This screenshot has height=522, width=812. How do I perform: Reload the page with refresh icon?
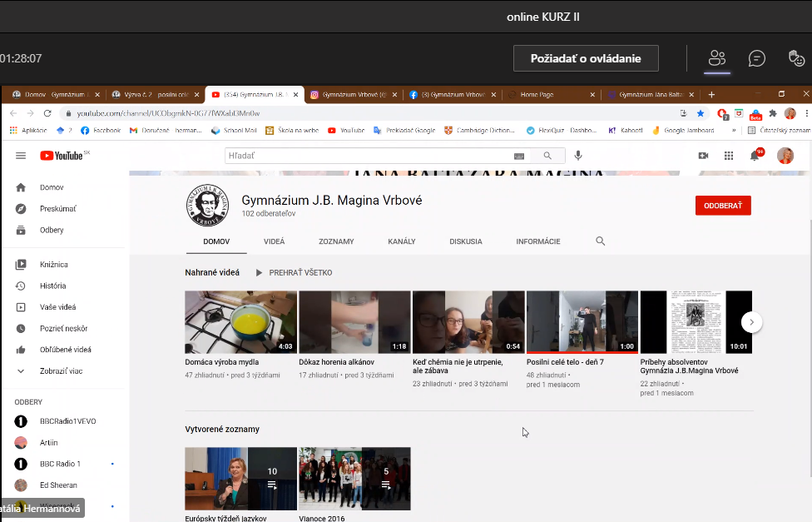(x=47, y=113)
